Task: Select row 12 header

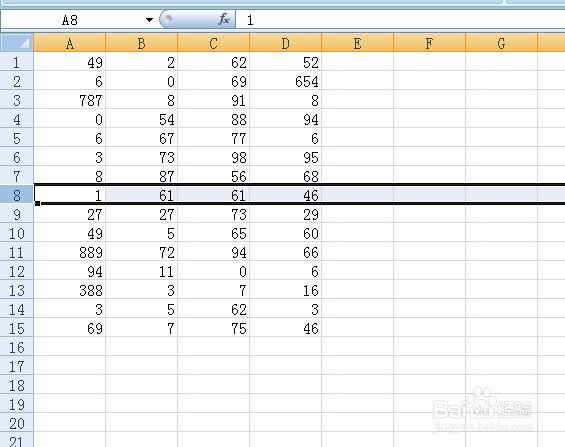Action: (17, 271)
